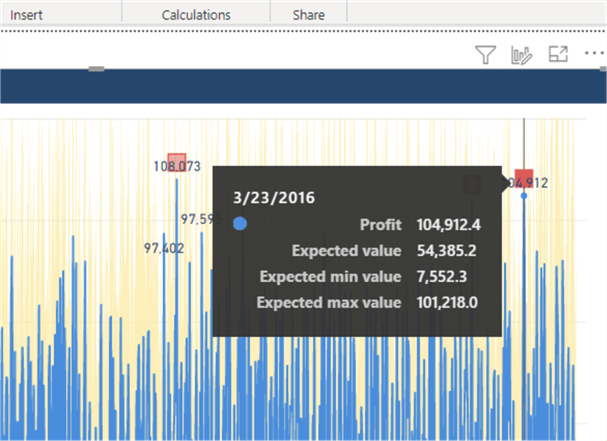This screenshot has height=441, width=607.
Task: Click the blue Profit legend dot in tooltip
Action: pyautogui.click(x=240, y=224)
